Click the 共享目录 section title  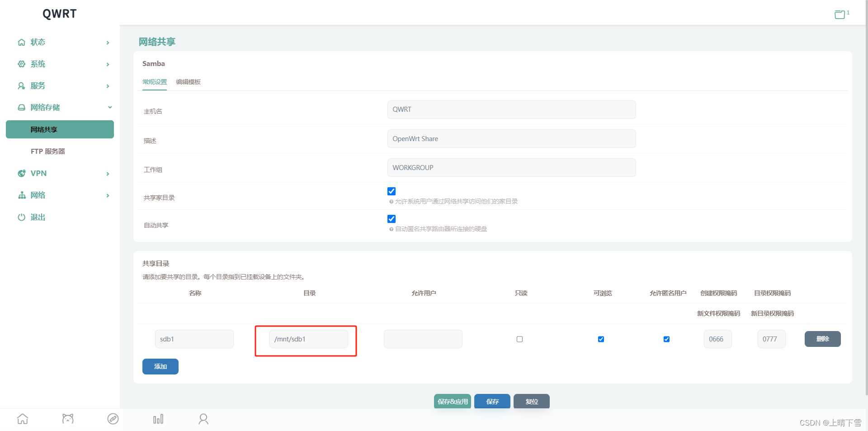156,263
